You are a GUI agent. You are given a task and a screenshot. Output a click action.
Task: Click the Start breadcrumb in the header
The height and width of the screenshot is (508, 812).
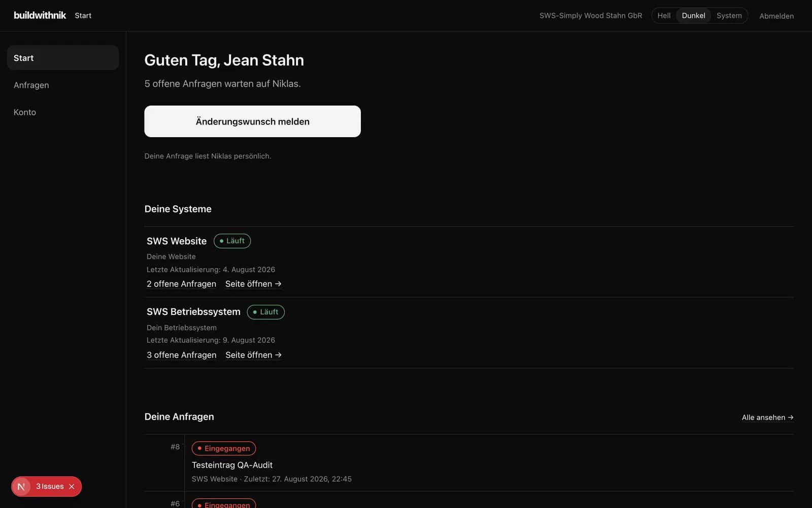pos(83,16)
